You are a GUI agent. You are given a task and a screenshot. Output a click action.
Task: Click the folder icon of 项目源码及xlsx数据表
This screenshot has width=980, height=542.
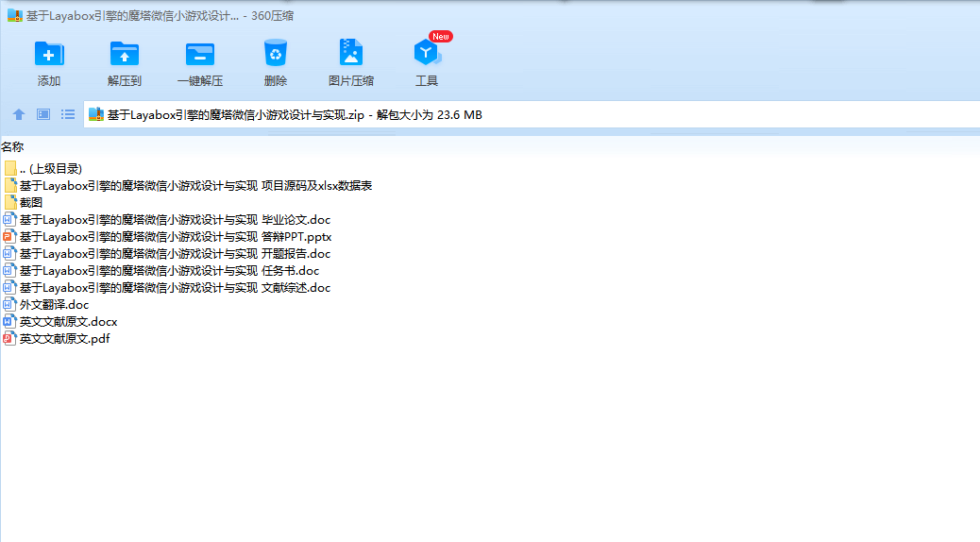point(10,186)
